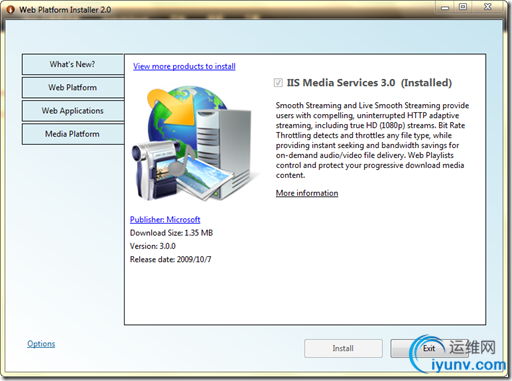This screenshot has height=381, width=512.
Task: Click the Smooth Streaming description paragraph
Action: pos(372,140)
